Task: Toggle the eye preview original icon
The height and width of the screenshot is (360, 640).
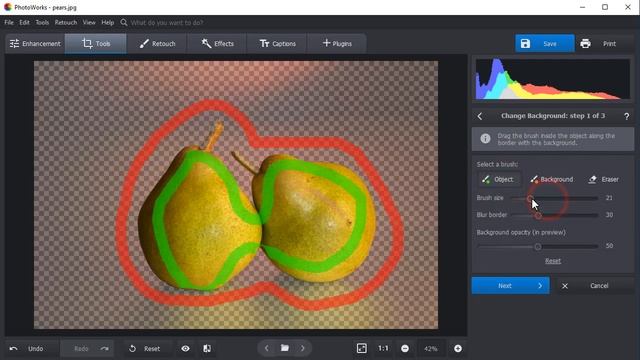Action: (185, 349)
